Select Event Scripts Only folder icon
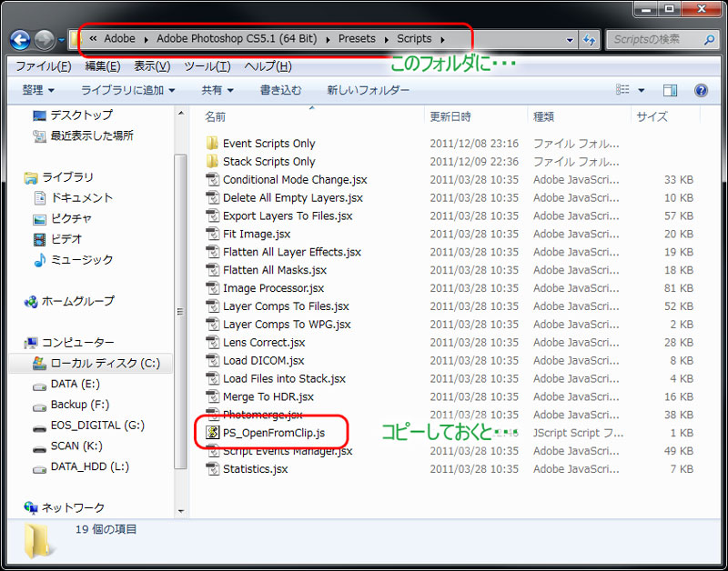The width and height of the screenshot is (728, 571). point(212,144)
